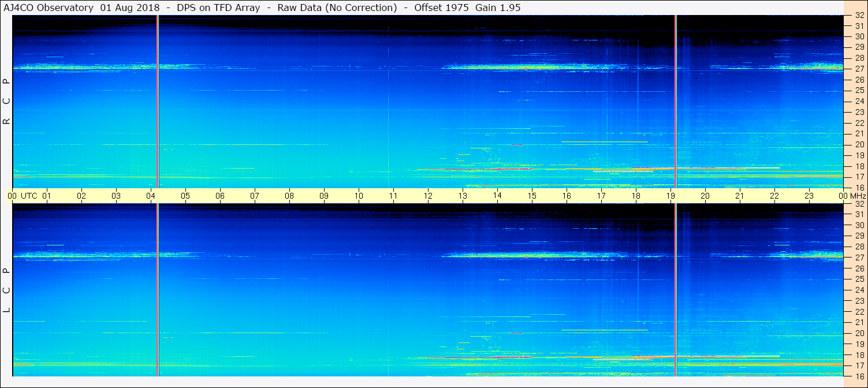Screen dimensions: 868x388
Task: Click 16 MHz label on LCP frequency scale
Action: (859, 376)
